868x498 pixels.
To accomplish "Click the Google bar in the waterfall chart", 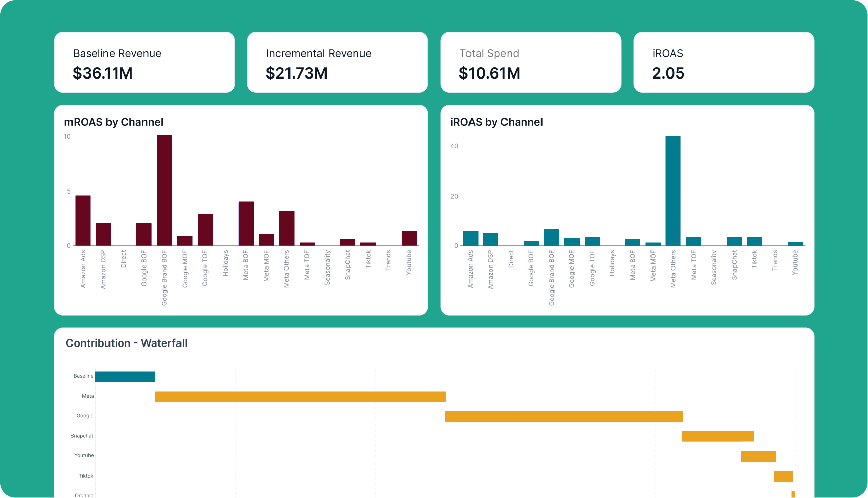I will (x=564, y=416).
